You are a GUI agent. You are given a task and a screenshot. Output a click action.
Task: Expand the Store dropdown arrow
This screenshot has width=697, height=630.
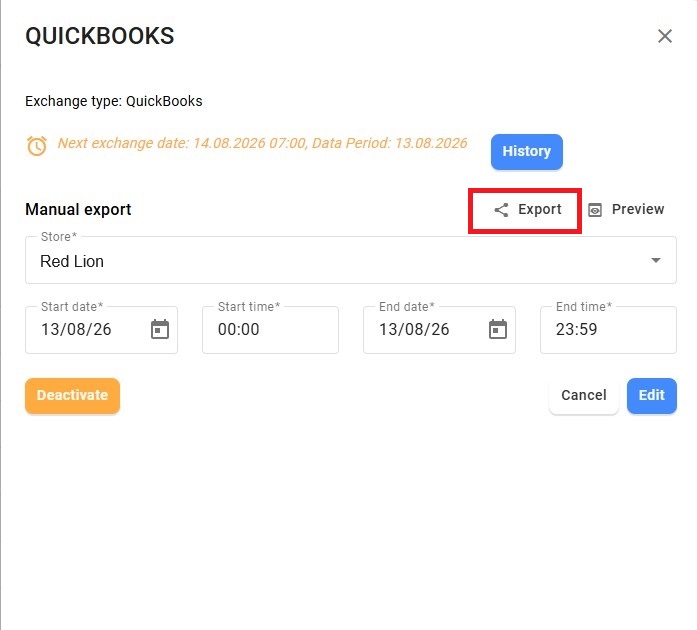[x=656, y=260]
